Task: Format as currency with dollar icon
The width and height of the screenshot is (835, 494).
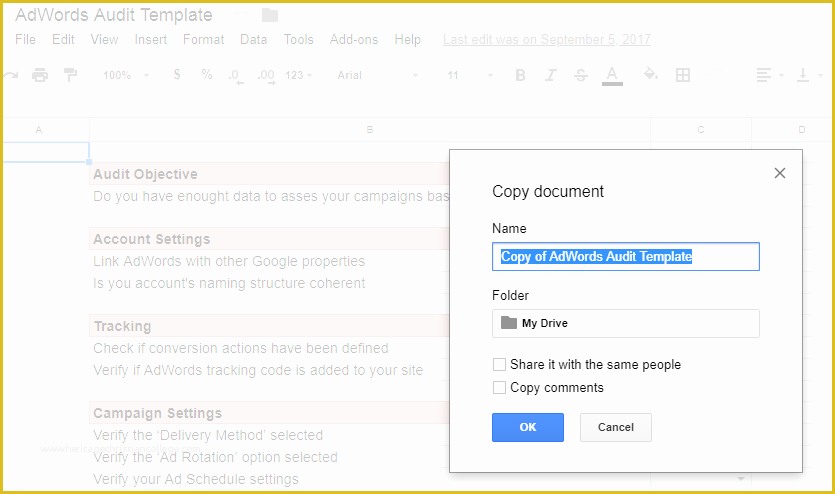Action: point(177,75)
